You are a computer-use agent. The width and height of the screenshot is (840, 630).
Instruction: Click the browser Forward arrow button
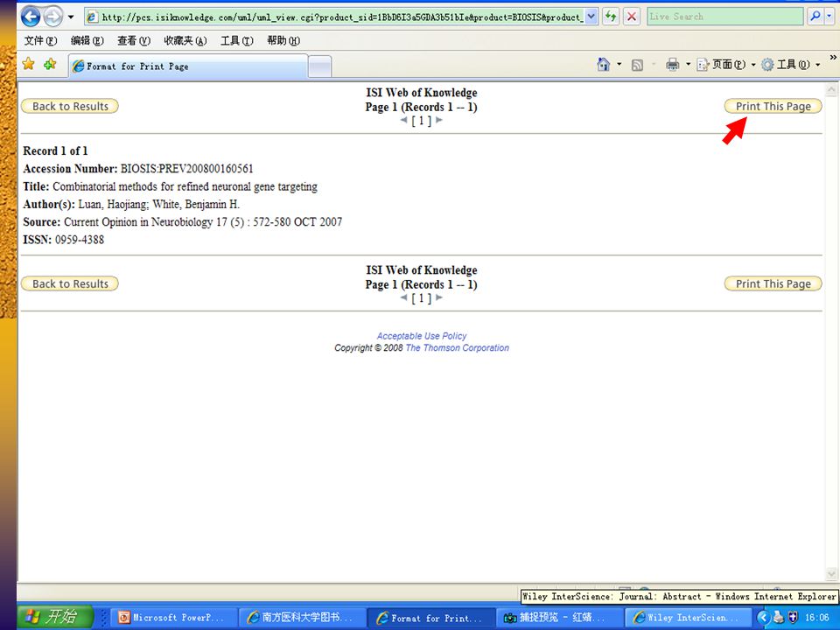52,17
